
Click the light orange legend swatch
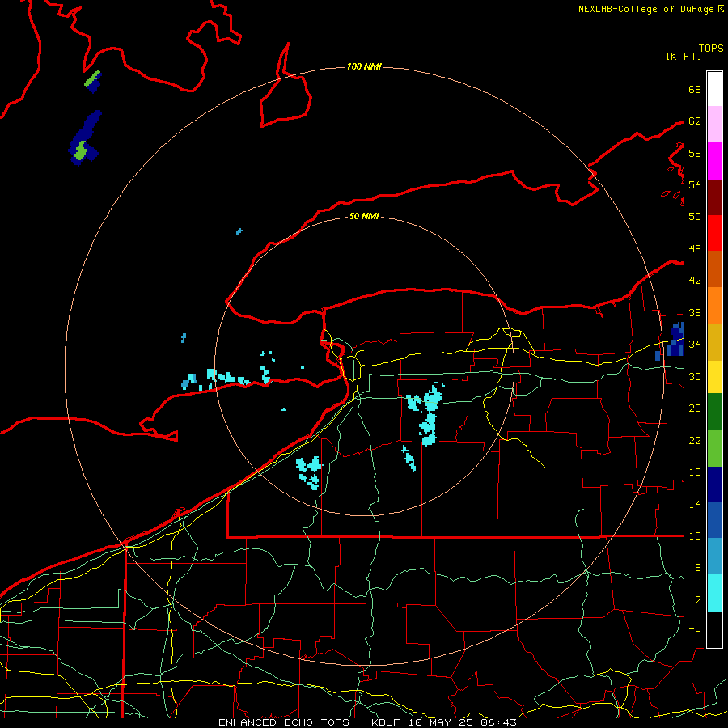coord(714,306)
